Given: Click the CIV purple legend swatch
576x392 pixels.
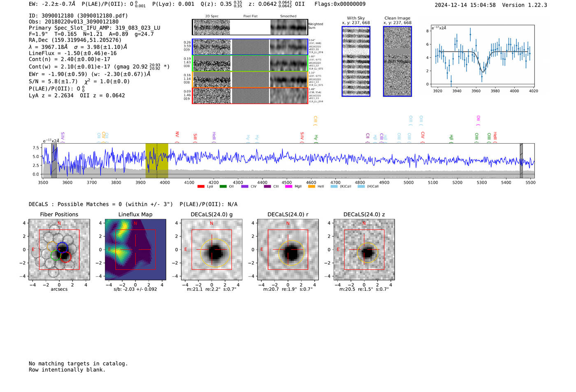Looking at the screenshot, I should click(x=245, y=186).
